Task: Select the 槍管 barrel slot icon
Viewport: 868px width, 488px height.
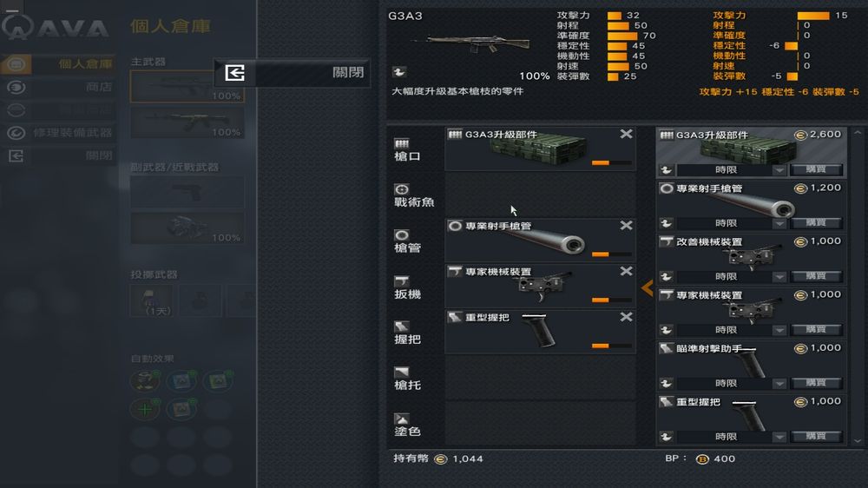Action: (x=401, y=235)
